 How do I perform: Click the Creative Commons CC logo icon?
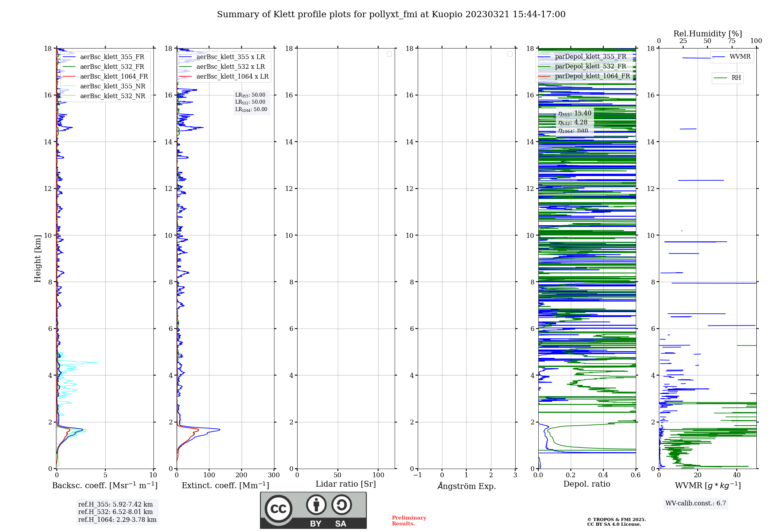pos(278,509)
